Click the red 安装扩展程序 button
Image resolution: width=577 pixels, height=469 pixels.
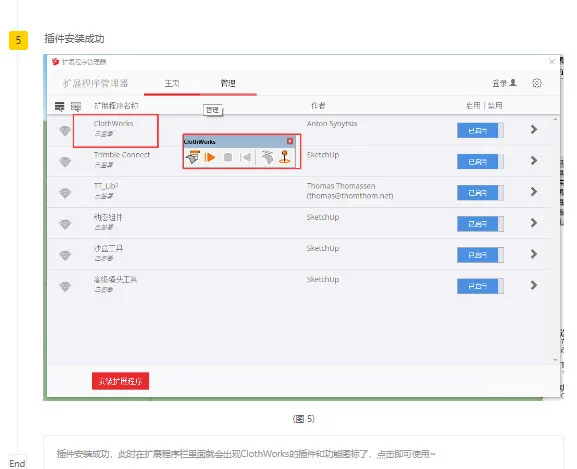click(120, 381)
